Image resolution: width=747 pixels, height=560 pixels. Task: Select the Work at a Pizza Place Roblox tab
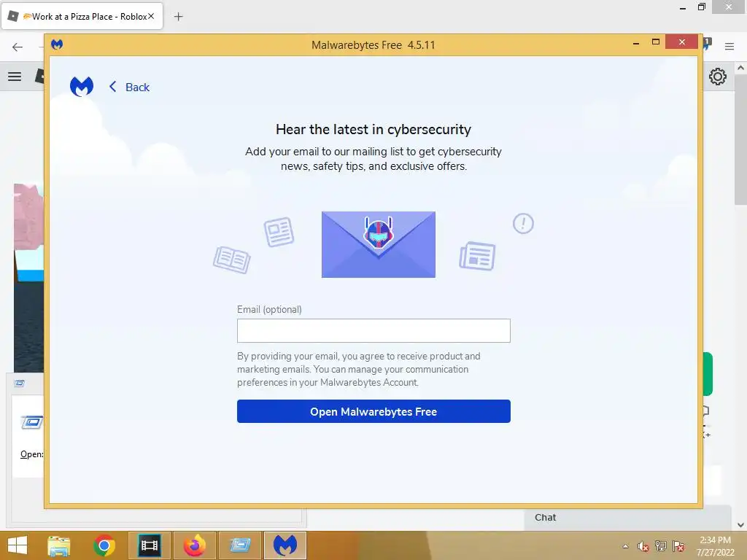[x=82, y=17]
